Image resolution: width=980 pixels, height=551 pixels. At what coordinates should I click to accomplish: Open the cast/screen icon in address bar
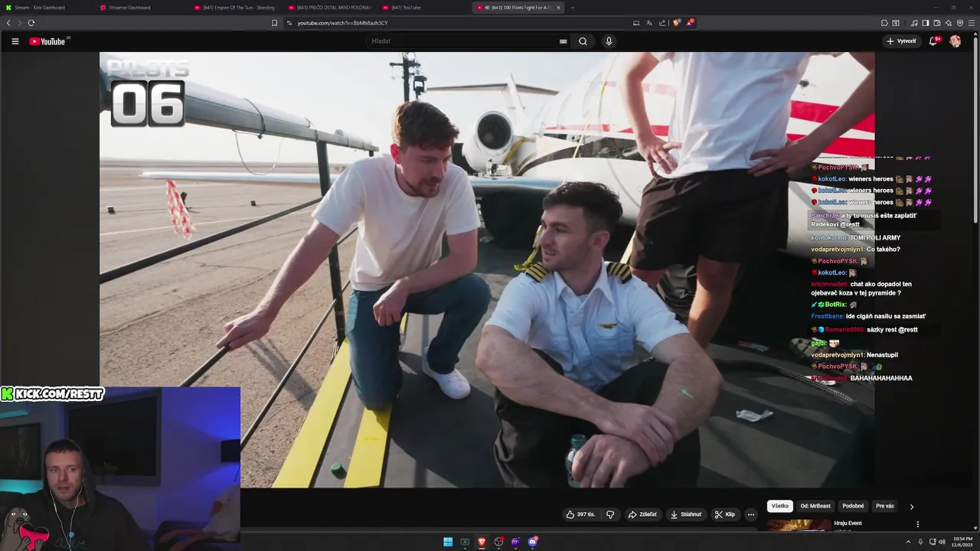[x=636, y=23]
